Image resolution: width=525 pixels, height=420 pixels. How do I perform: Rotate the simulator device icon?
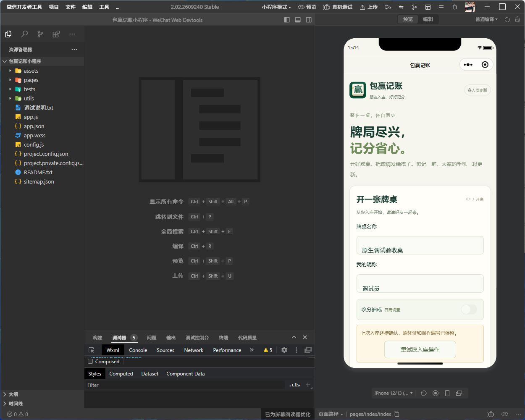pos(424,393)
